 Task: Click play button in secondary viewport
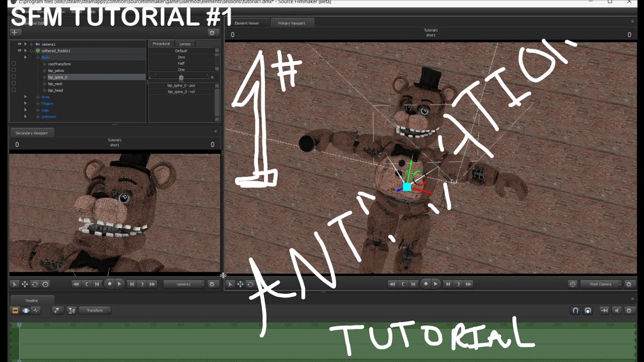(x=119, y=284)
